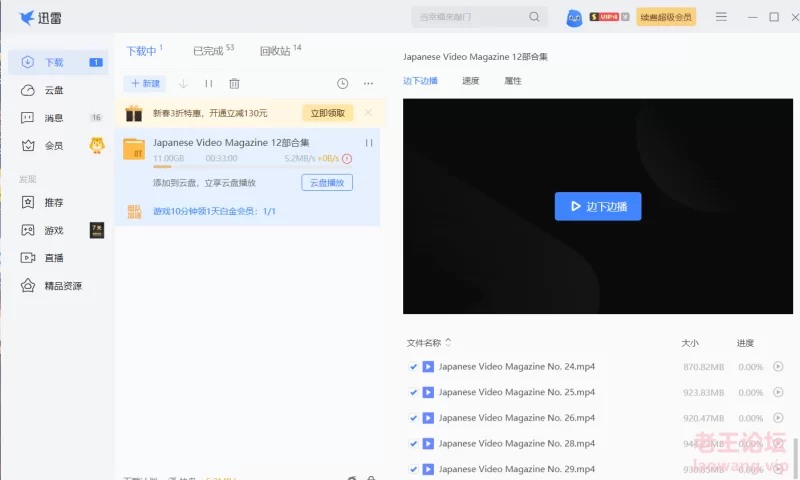Click the owl mascot beside 会员

[x=97, y=145]
